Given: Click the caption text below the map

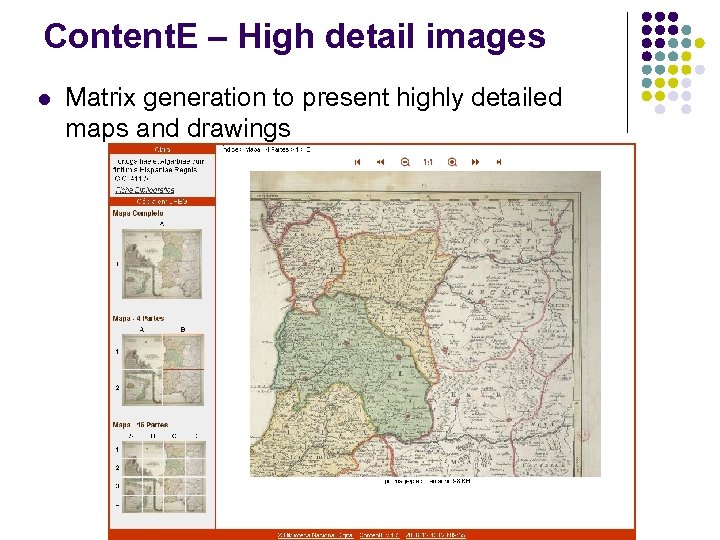Looking at the screenshot, I should coord(428,481).
